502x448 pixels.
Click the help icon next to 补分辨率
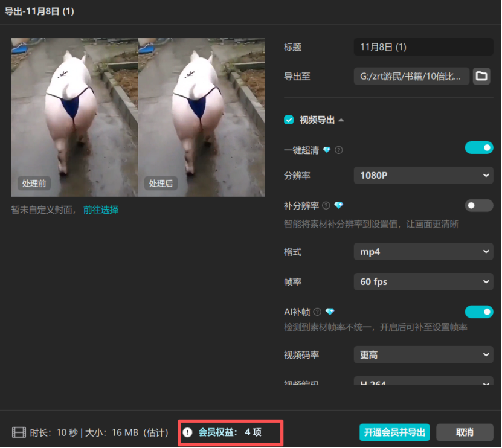[326, 206]
